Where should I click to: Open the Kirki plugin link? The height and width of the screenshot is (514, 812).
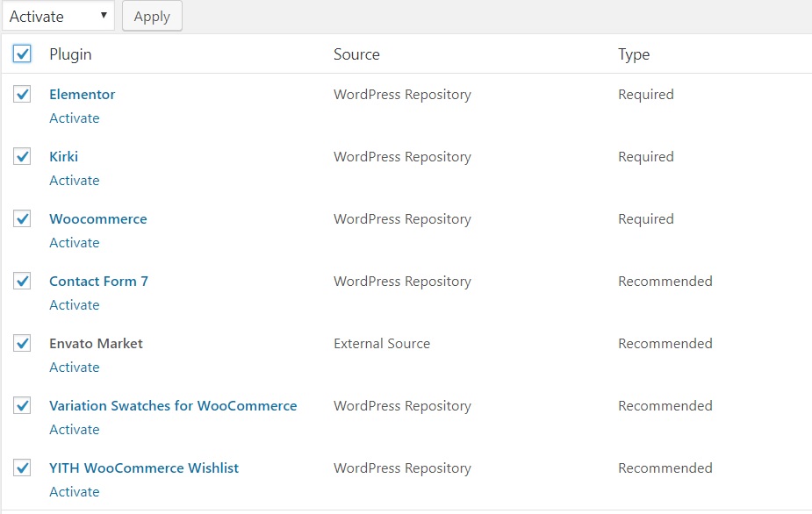click(64, 156)
